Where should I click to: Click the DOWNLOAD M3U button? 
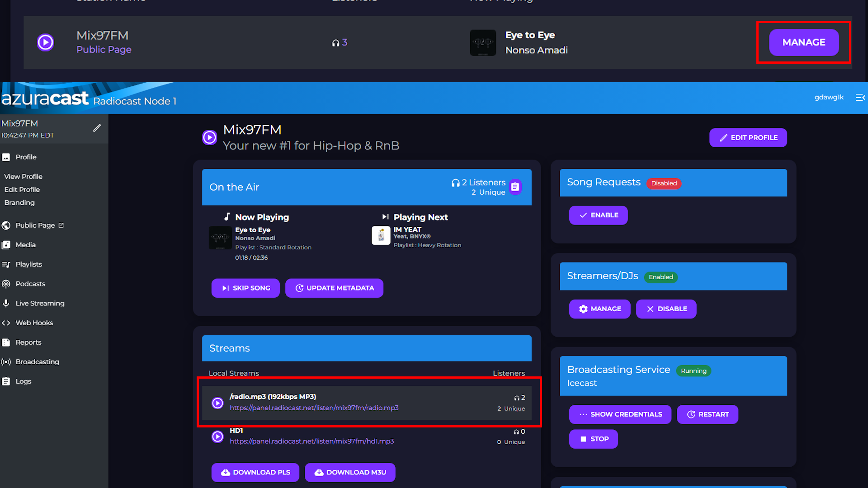[350, 473]
